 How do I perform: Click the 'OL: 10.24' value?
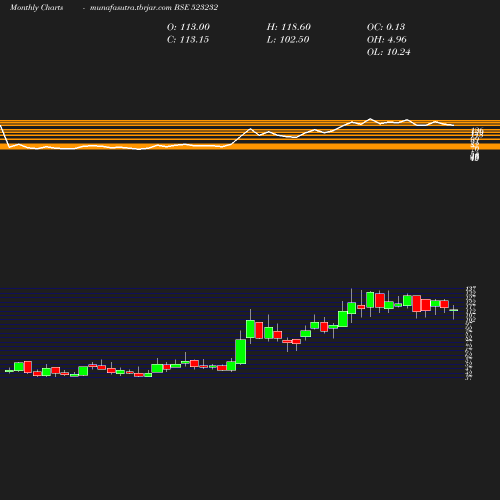point(389,52)
